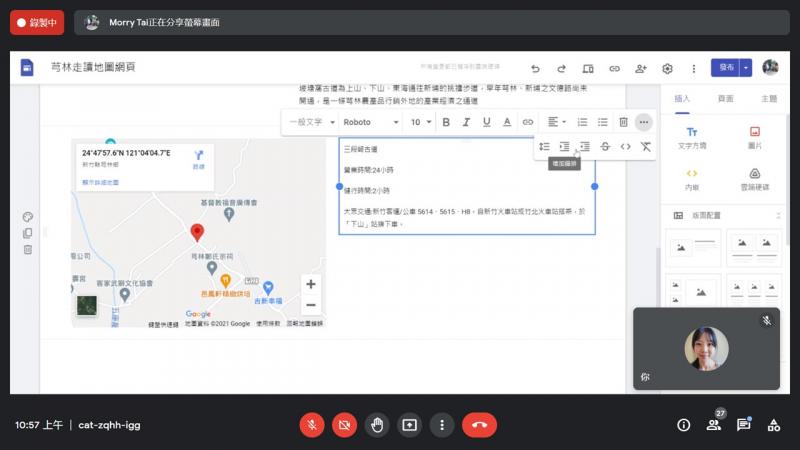Open section background palette icon
Screen dimensions: 800x450
pyautogui.click(x=28, y=217)
